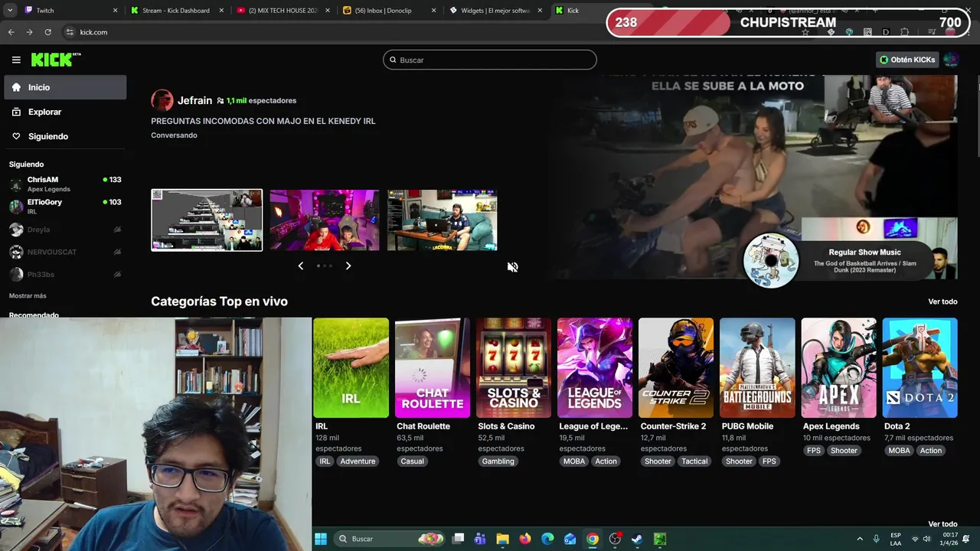980x551 pixels.
Task: Open ElTioGory's channel in the following list
Action: (65, 206)
